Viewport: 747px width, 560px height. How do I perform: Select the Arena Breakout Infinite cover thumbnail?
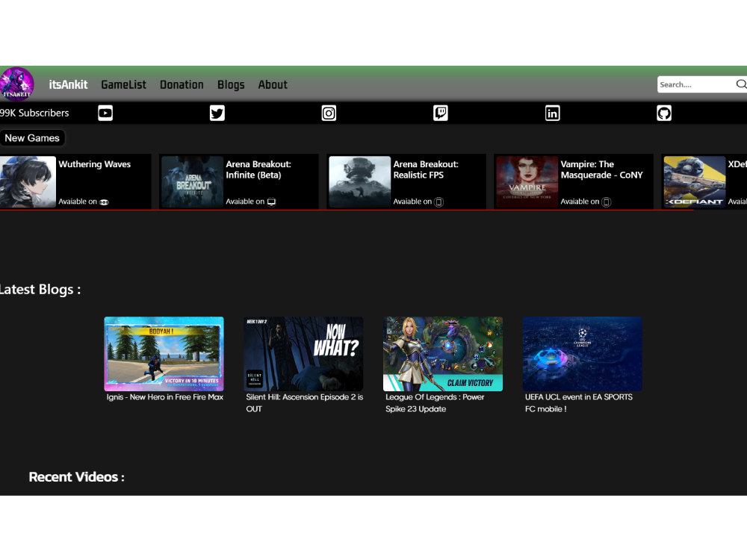[x=193, y=182]
